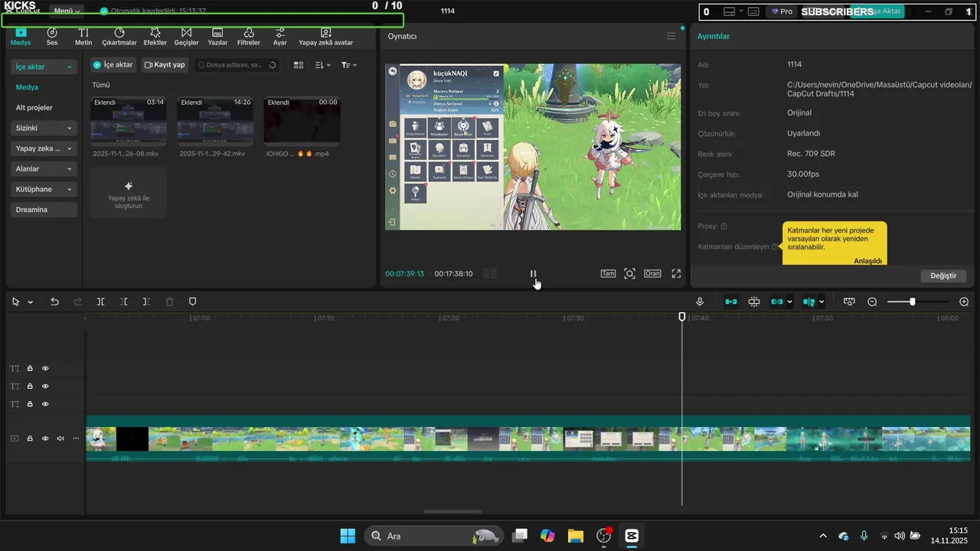Viewport: 980px width, 551px height.
Task: Open the Geçişler transitions tab
Action: tap(186, 37)
